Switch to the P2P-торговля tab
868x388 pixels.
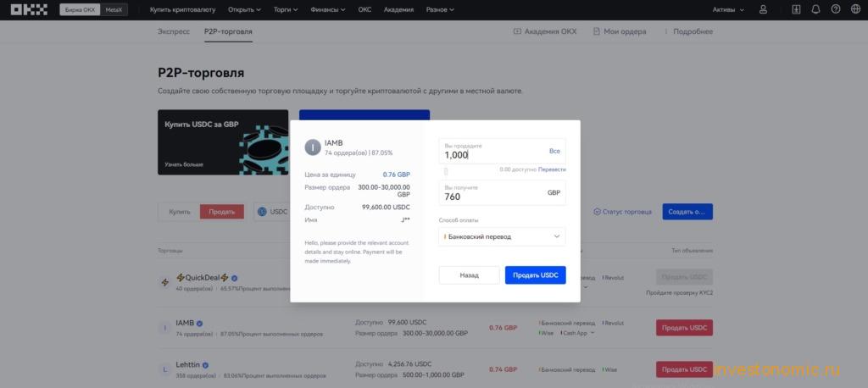(x=228, y=31)
